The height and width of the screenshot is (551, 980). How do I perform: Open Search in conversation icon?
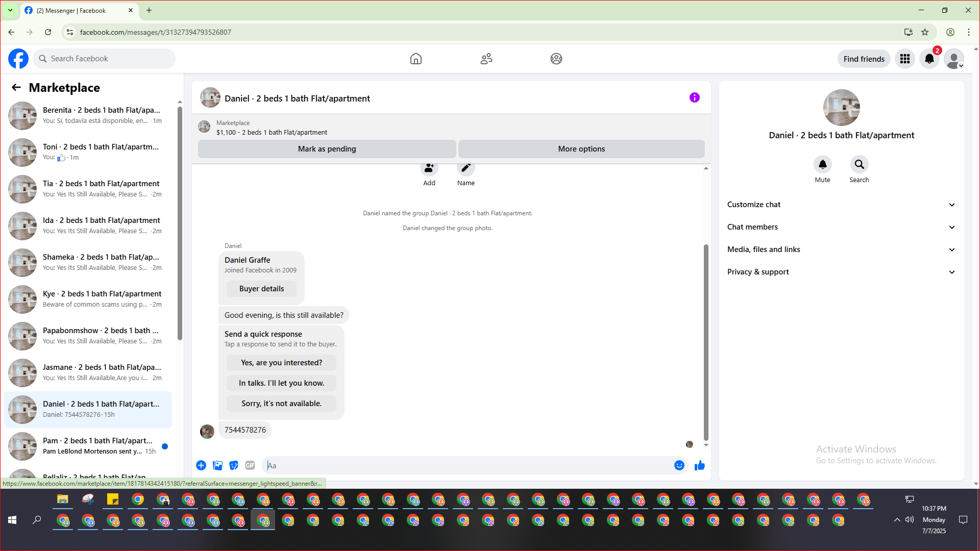tap(859, 165)
